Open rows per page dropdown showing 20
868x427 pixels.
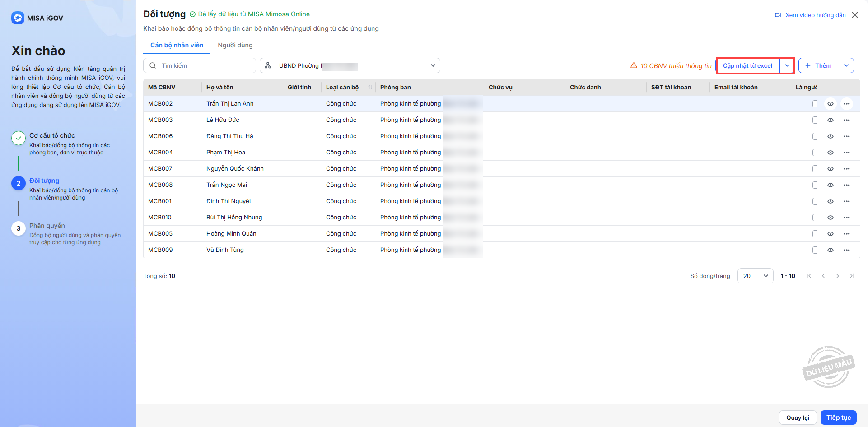coord(756,276)
